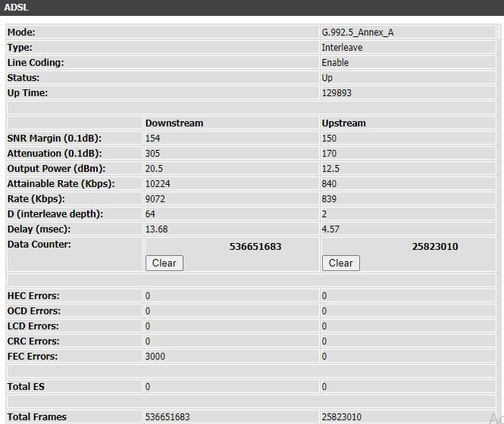Click the downstream Rate value 9072
The width and height of the screenshot is (504, 424).
[x=155, y=199]
